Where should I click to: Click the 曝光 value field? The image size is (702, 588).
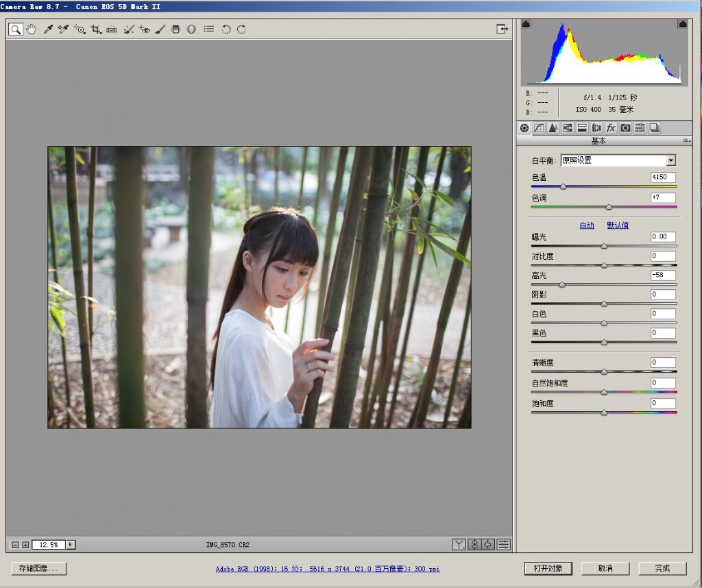(x=663, y=236)
